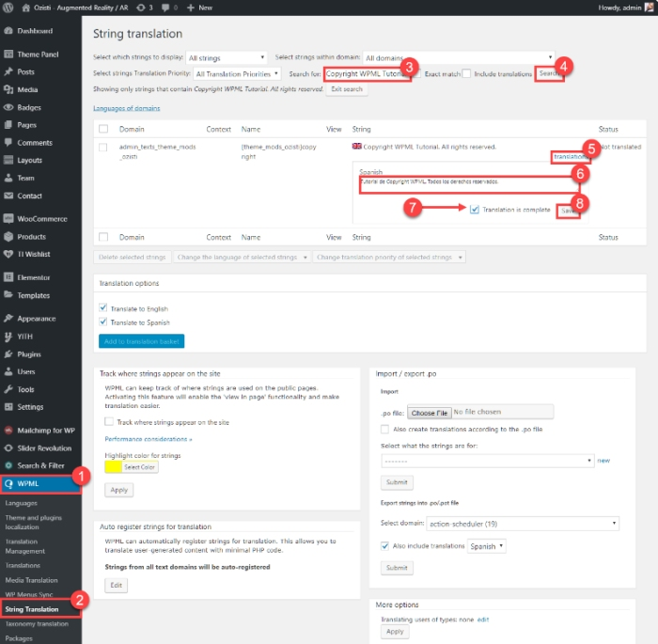Expand the All strings display dropdown
Screen dimensions: 658x644
coord(226,57)
